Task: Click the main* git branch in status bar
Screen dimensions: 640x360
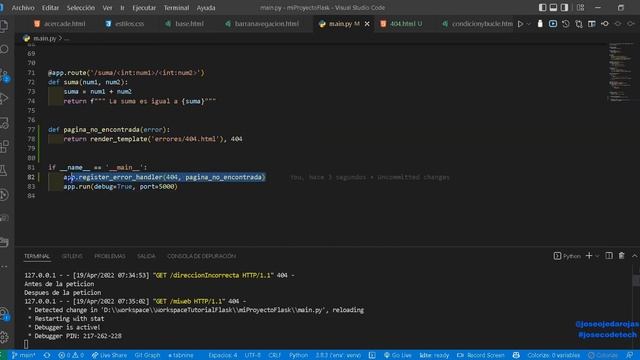Action: click(23, 355)
